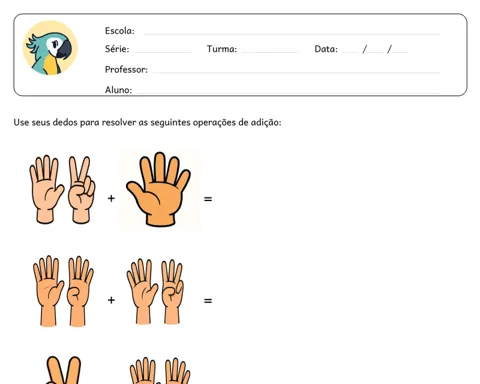480x384 pixels.
Task: Click the Turma blank line
Action: click(270, 51)
